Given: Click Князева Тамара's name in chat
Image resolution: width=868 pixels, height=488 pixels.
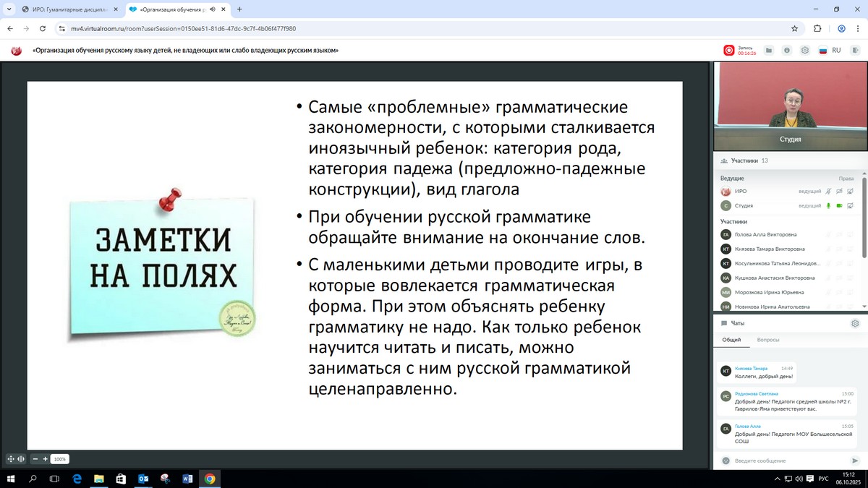Looking at the screenshot, I should 750,369.
